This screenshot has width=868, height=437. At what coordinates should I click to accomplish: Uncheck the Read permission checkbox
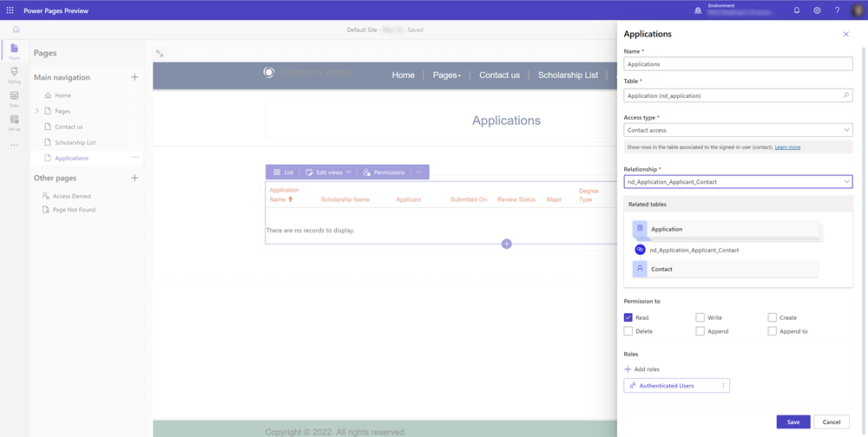[628, 317]
